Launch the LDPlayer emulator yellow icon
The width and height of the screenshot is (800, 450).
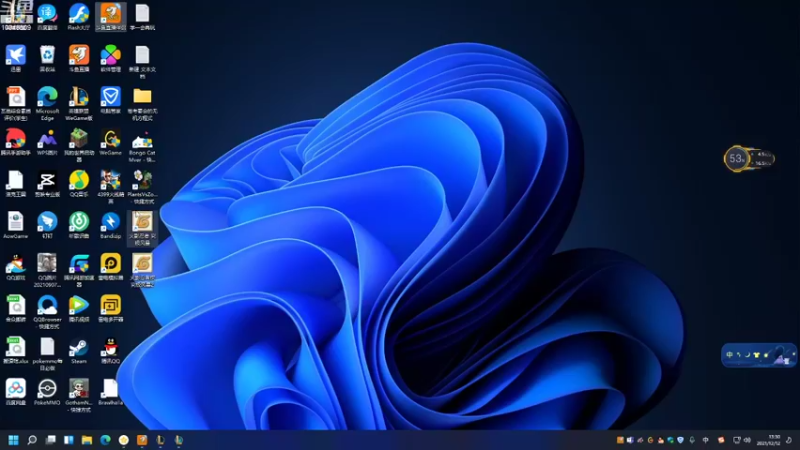(x=110, y=267)
